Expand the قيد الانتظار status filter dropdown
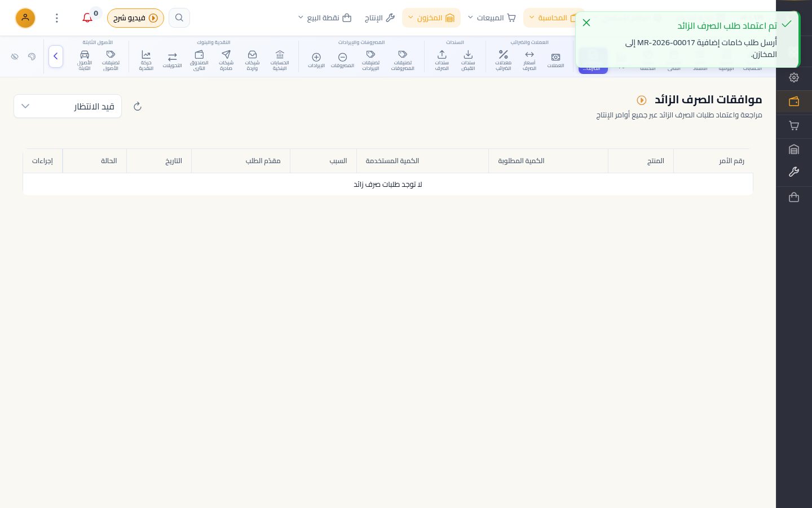This screenshot has width=812, height=508. tap(68, 107)
